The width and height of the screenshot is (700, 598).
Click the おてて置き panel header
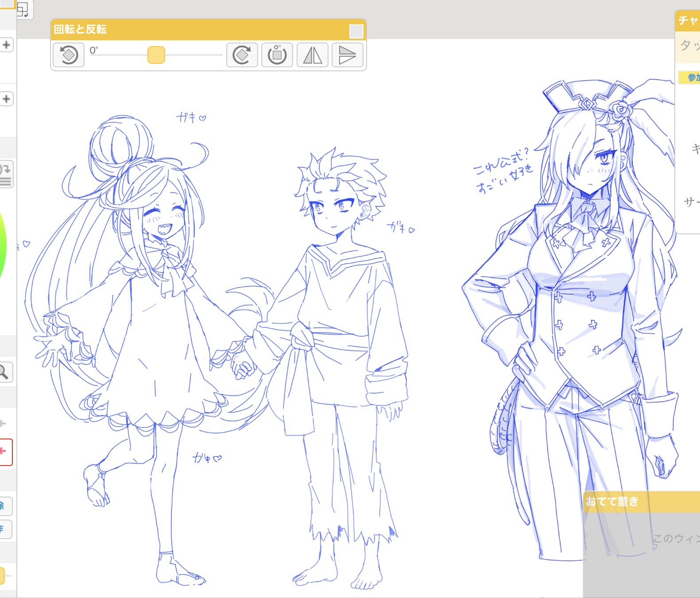point(642,502)
